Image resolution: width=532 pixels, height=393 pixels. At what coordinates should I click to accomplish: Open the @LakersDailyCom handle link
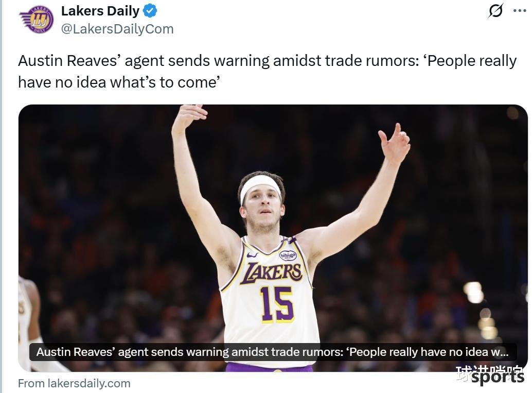pos(117,29)
